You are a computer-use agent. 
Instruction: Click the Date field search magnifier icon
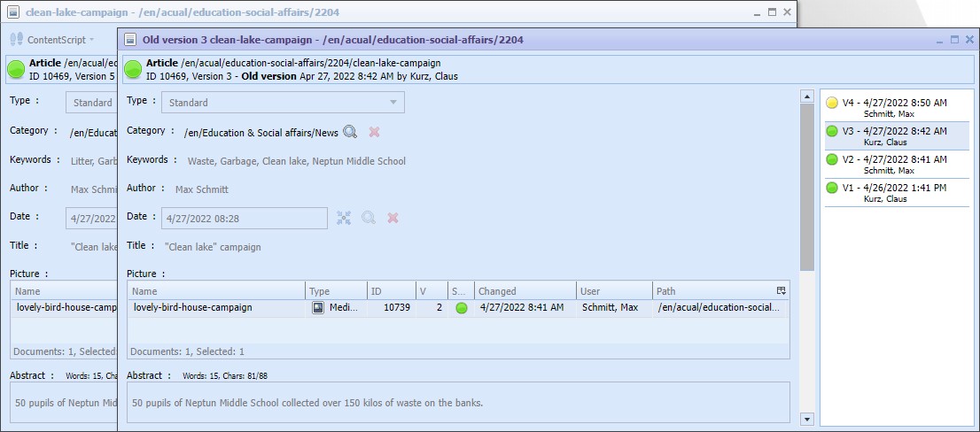coord(369,218)
